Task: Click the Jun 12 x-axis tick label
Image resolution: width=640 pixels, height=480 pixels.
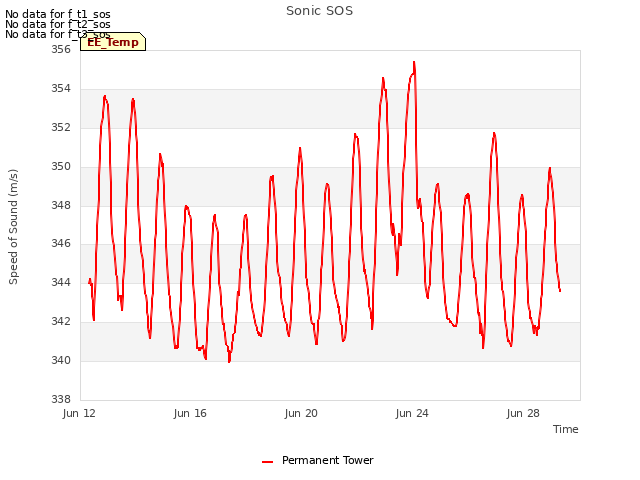Action: coord(79,413)
